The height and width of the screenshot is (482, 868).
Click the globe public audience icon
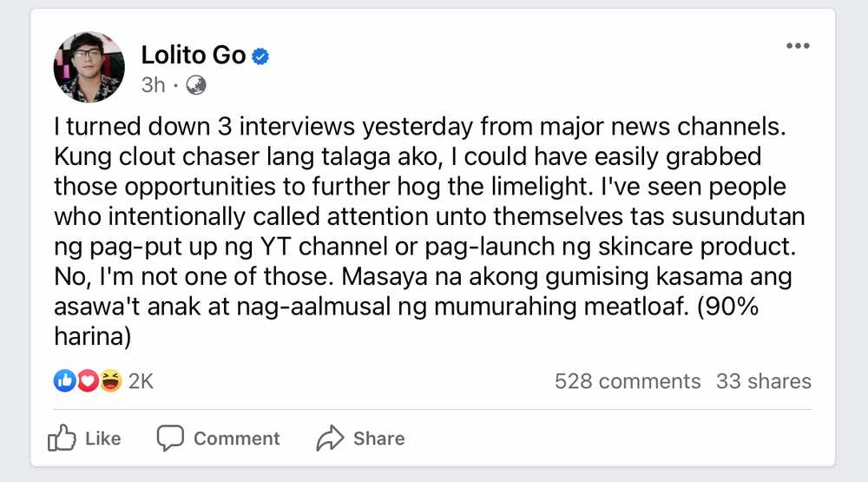(196, 85)
